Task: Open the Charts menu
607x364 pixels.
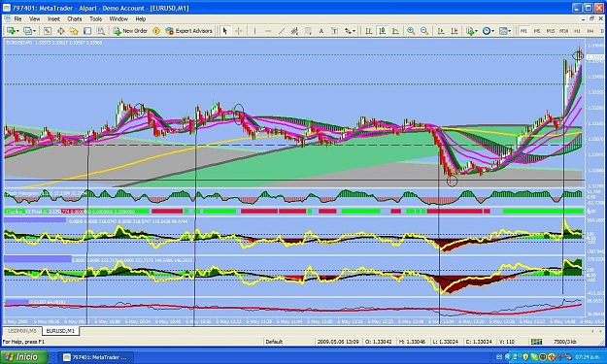Action: (75, 19)
